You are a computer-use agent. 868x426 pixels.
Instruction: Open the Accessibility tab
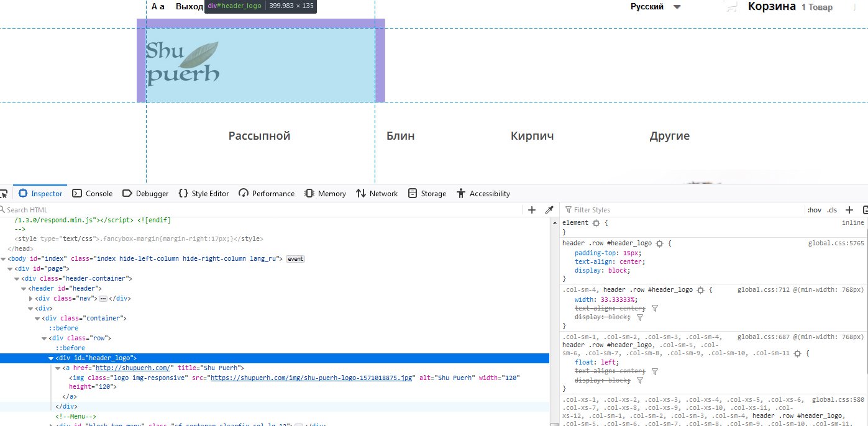pyautogui.click(x=483, y=193)
